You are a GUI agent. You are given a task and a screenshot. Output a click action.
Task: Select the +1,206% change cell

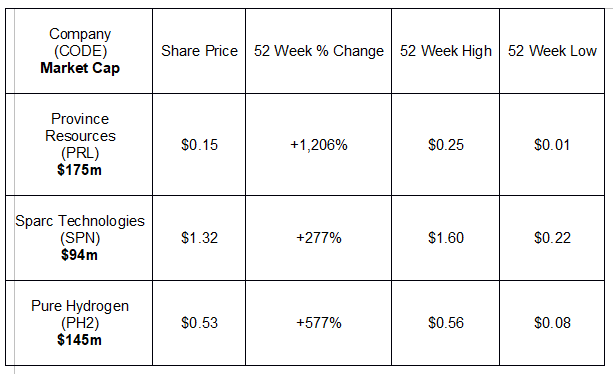coord(319,144)
